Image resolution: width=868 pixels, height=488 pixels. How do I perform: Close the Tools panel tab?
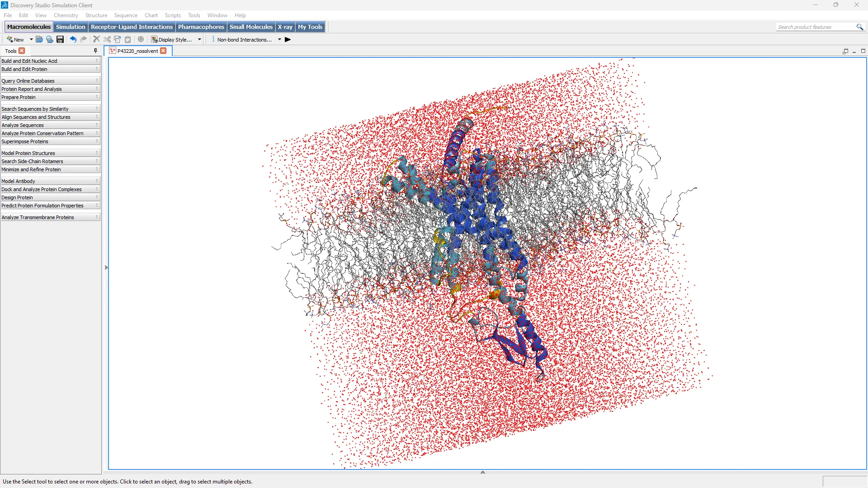point(22,51)
